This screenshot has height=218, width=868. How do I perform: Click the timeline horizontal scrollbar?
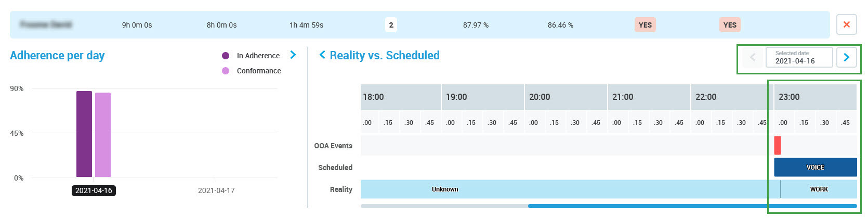[692, 206]
